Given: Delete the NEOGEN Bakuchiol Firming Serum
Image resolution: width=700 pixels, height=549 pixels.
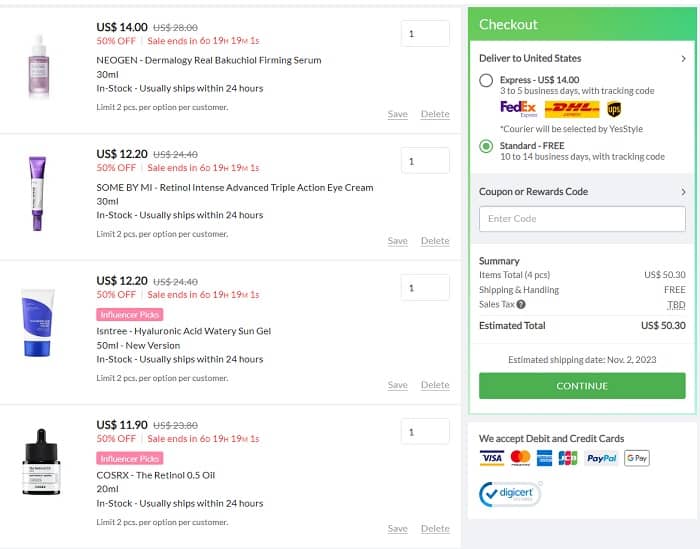Looking at the screenshot, I should pos(435,114).
